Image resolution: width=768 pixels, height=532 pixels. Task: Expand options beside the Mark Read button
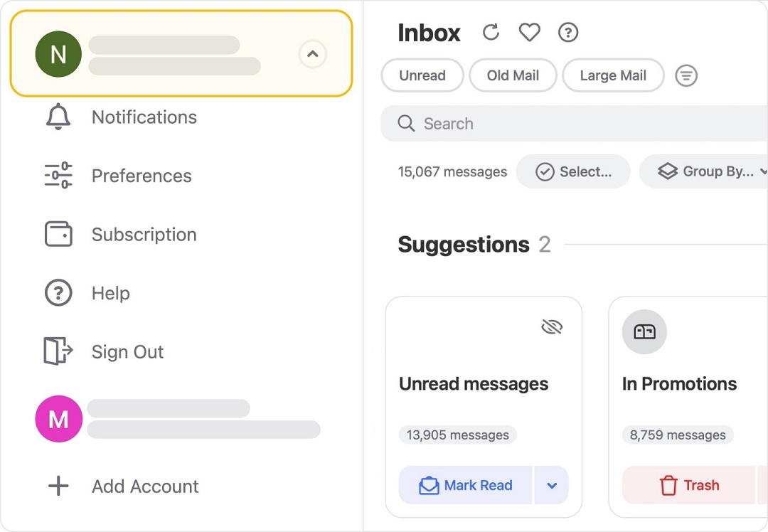(552, 485)
